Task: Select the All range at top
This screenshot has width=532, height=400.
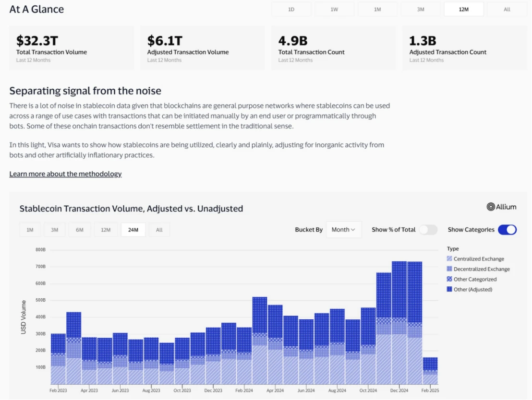Action: 507,9
